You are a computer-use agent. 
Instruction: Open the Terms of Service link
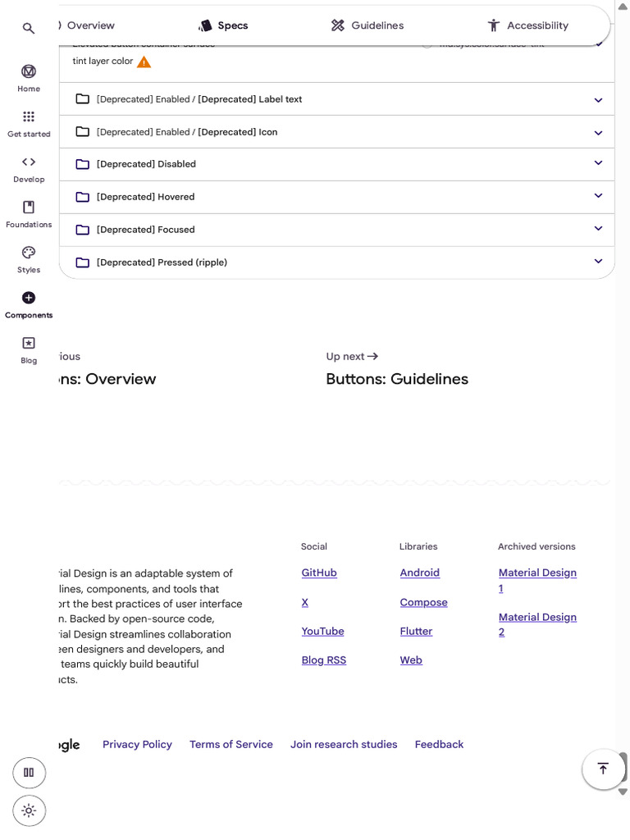[x=231, y=744]
